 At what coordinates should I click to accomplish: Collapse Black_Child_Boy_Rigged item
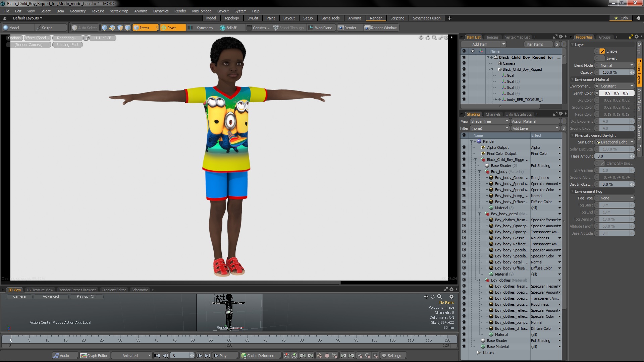click(x=492, y=69)
